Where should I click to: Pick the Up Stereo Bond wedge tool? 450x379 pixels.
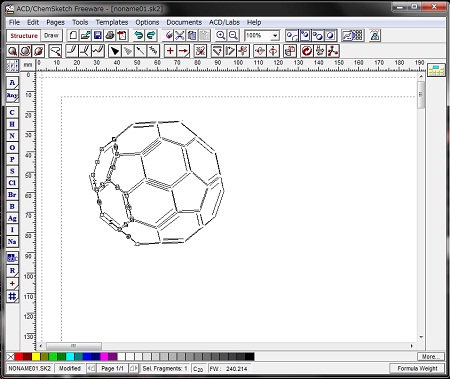pos(115,51)
